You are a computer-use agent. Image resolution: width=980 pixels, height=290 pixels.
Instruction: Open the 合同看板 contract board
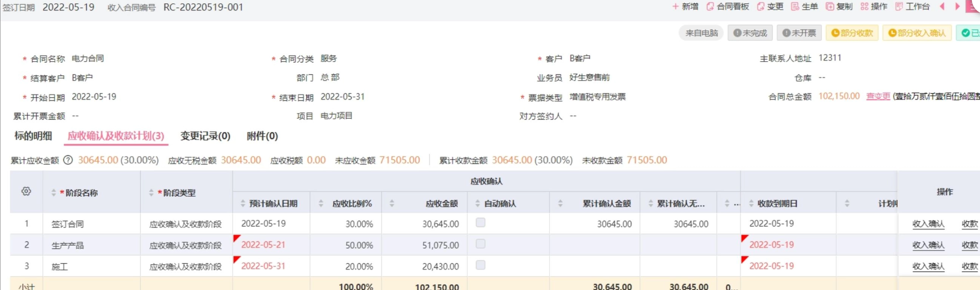click(710, 7)
